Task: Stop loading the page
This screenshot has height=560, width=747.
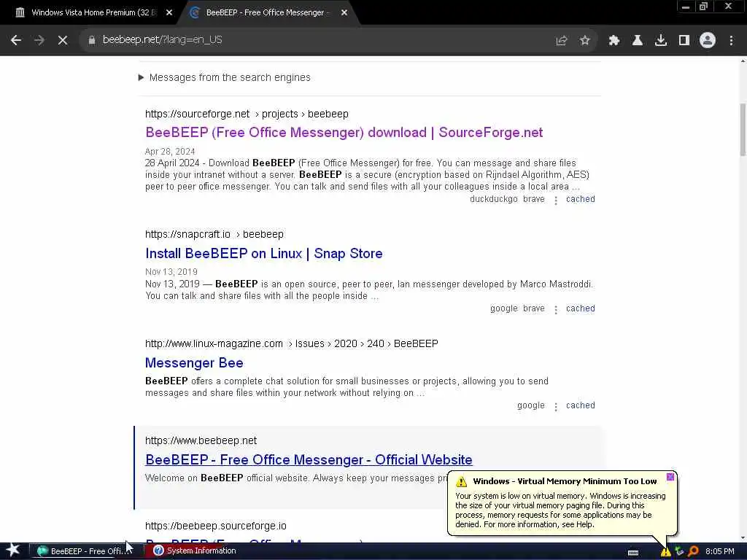Action: 63,40
